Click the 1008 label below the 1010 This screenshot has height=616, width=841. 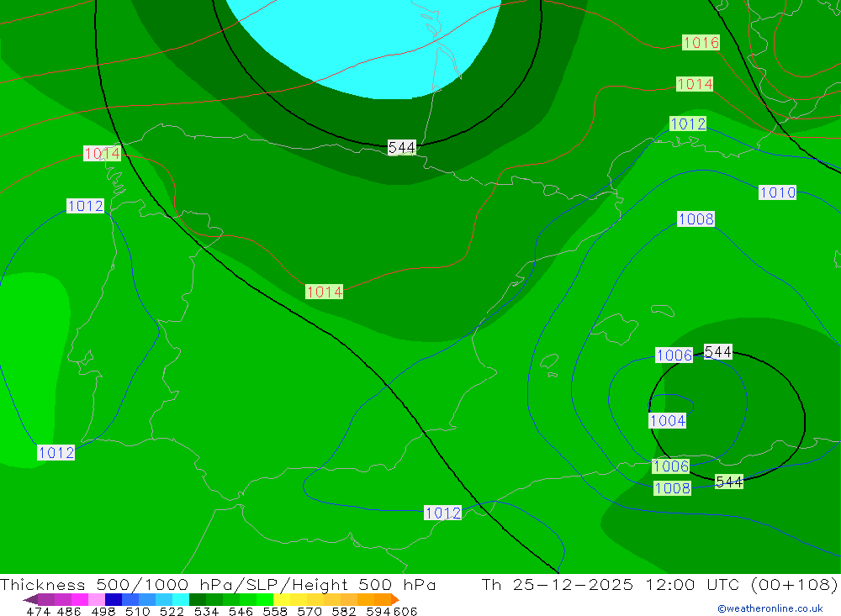click(696, 219)
